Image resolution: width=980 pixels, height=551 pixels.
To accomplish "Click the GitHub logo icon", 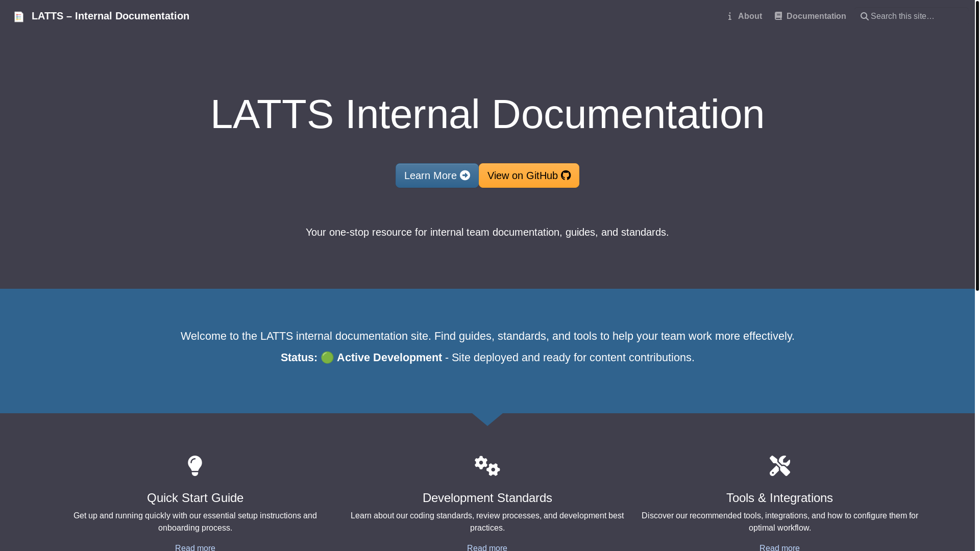I will click(x=566, y=176).
